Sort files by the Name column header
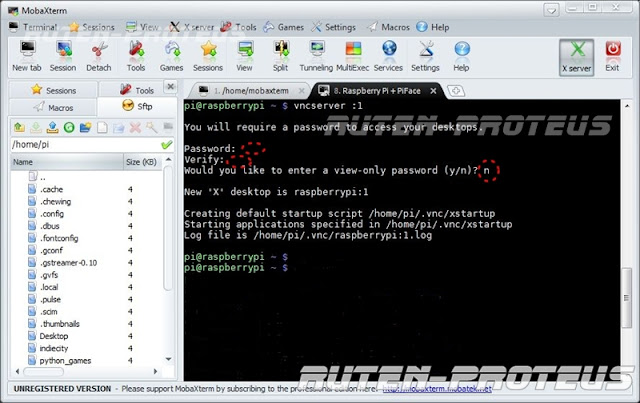This screenshot has width=640, height=403. [x=67, y=162]
